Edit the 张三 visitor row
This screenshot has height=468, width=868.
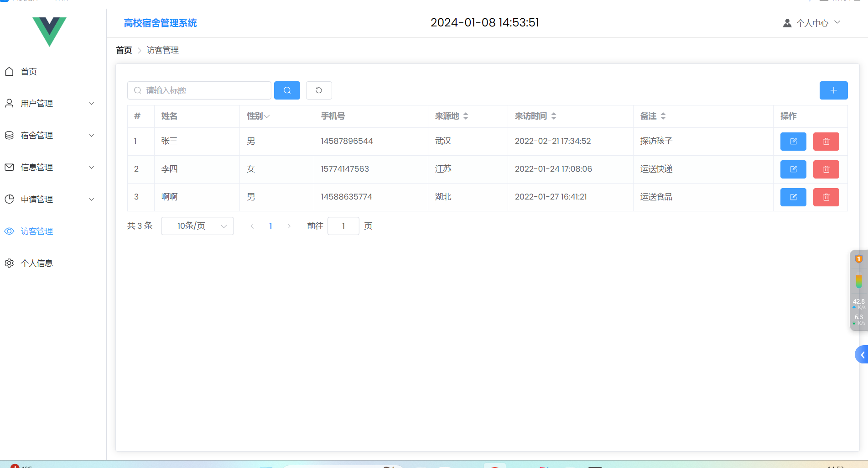tap(793, 142)
